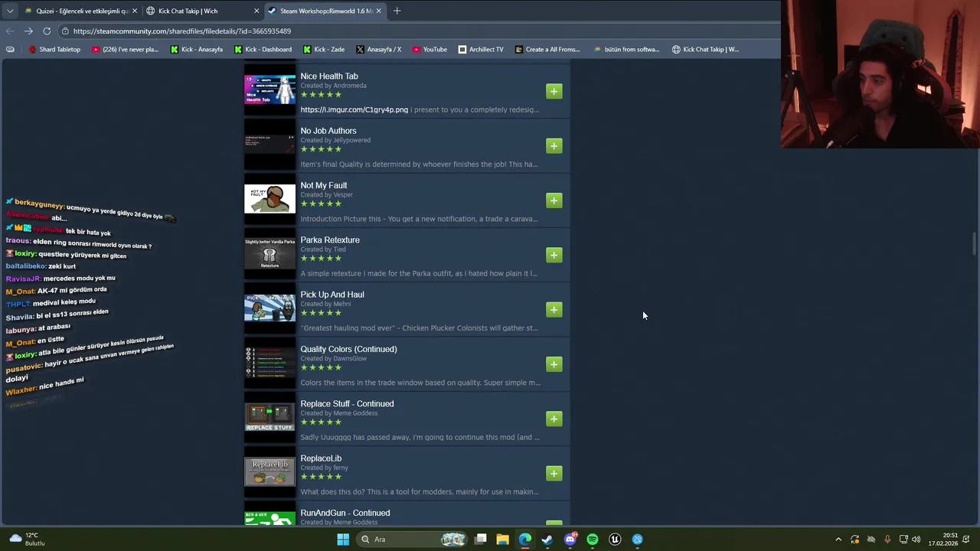Open Unreal Engine taskbar icon

coord(615,540)
